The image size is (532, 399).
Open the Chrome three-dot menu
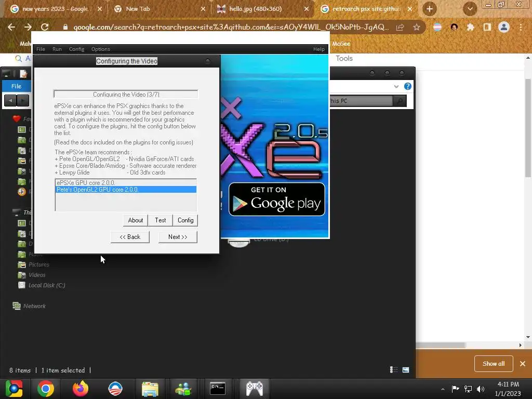(521, 27)
